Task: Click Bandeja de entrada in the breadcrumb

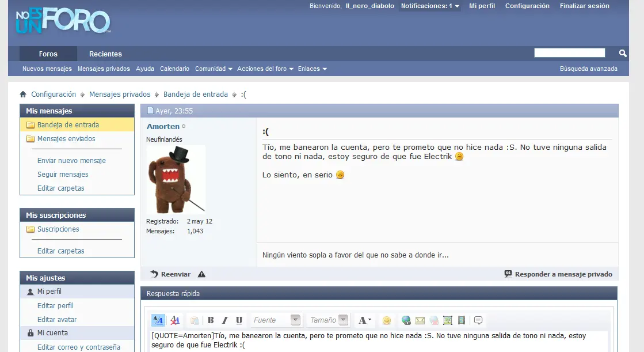Action: [x=196, y=94]
